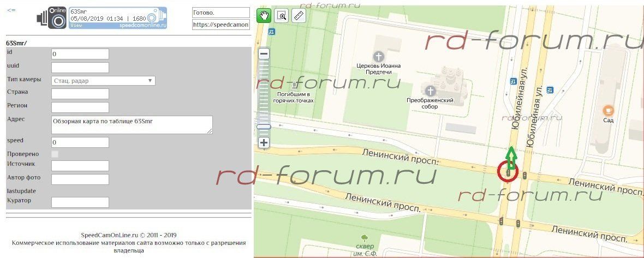644x258 pixels.
Task: Select the hand pan tool on map
Action: coord(264,15)
